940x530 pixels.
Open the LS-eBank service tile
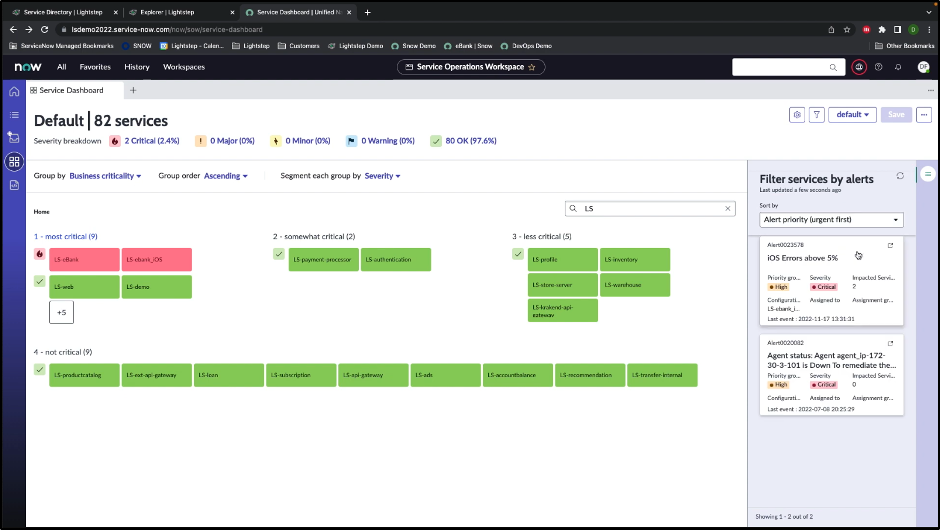point(84,260)
